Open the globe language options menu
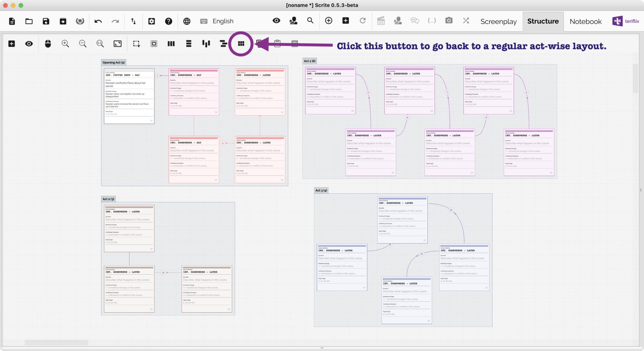644x351 pixels. point(187,21)
